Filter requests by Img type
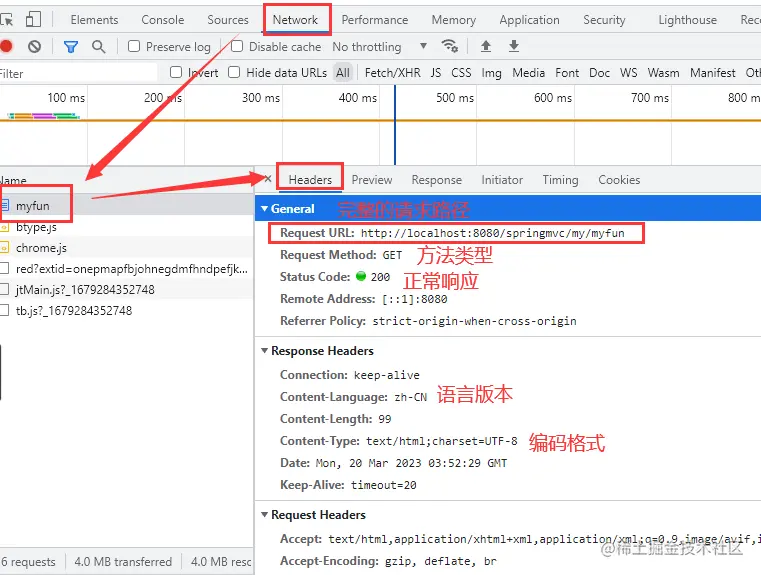 [x=492, y=73]
